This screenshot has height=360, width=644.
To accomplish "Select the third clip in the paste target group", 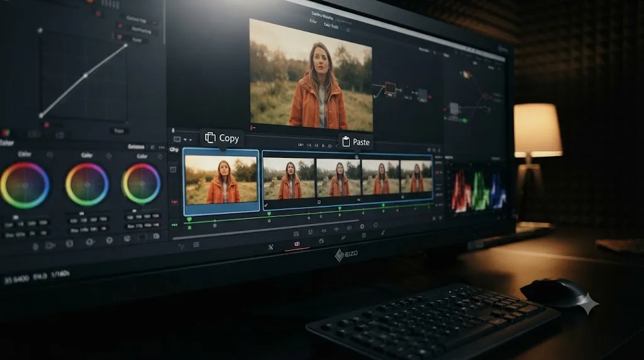I will (380, 177).
